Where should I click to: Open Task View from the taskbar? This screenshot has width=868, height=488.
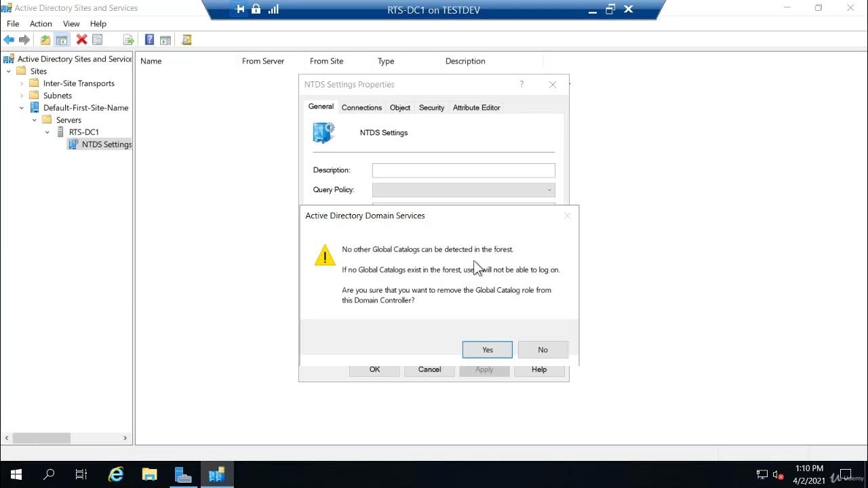coord(81,474)
